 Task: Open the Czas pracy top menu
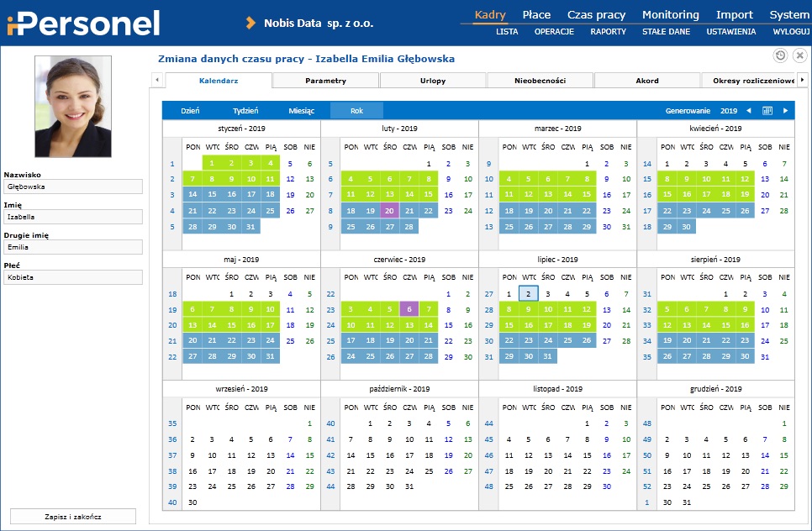pyautogui.click(x=596, y=14)
